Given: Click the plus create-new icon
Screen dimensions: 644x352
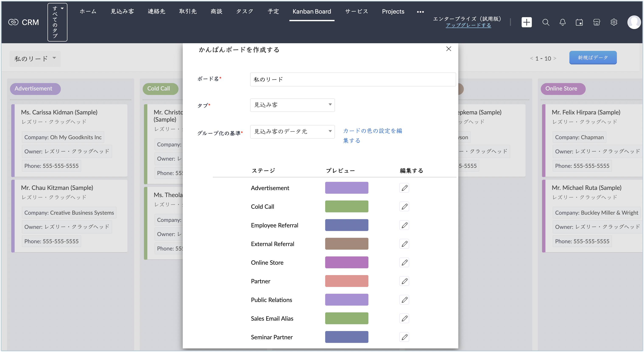Looking at the screenshot, I should pyautogui.click(x=526, y=22).
